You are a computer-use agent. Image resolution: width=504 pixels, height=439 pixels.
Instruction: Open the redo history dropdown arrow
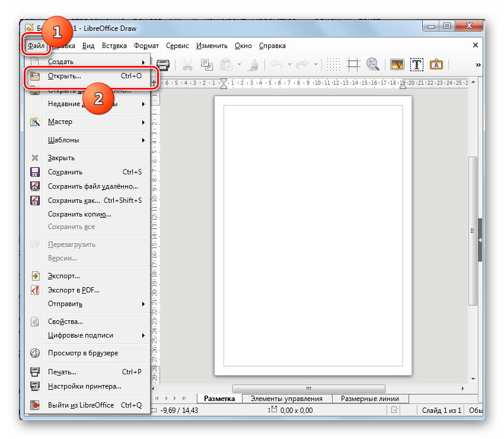click(315, 64)
